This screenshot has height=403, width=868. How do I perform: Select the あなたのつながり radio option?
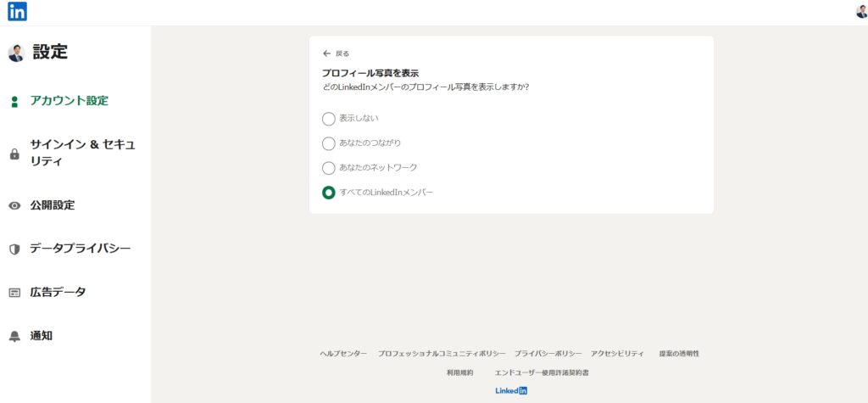point(329,143)
